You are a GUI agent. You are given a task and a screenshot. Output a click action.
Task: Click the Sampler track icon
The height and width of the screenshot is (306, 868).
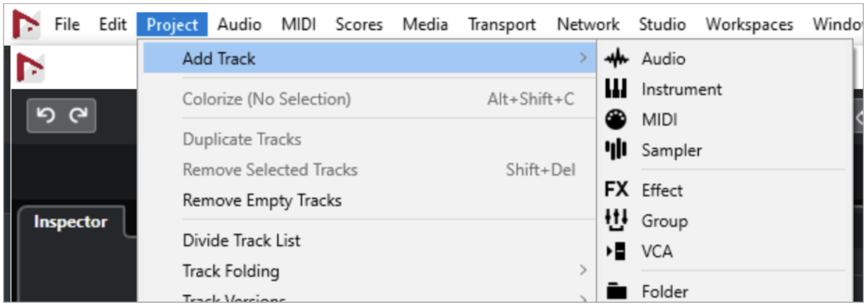point(616,150)
